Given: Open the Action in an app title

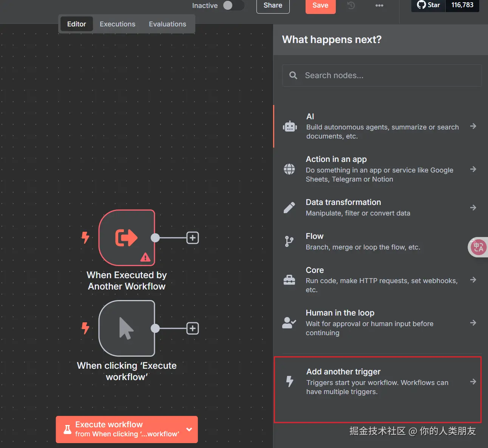Looking at the screenshot, I should point(336,159).
